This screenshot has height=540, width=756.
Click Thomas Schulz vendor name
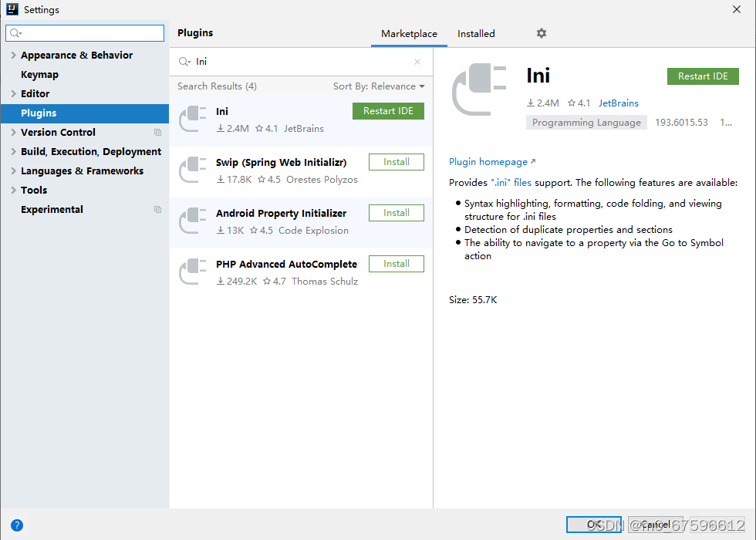point(325,282)
